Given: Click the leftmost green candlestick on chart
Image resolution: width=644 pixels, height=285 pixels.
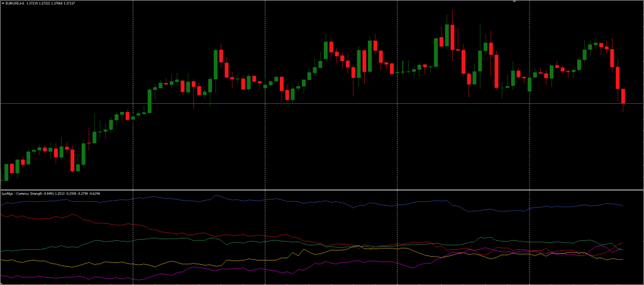Looking at the screenshot, I should click(x=6, y=172).
